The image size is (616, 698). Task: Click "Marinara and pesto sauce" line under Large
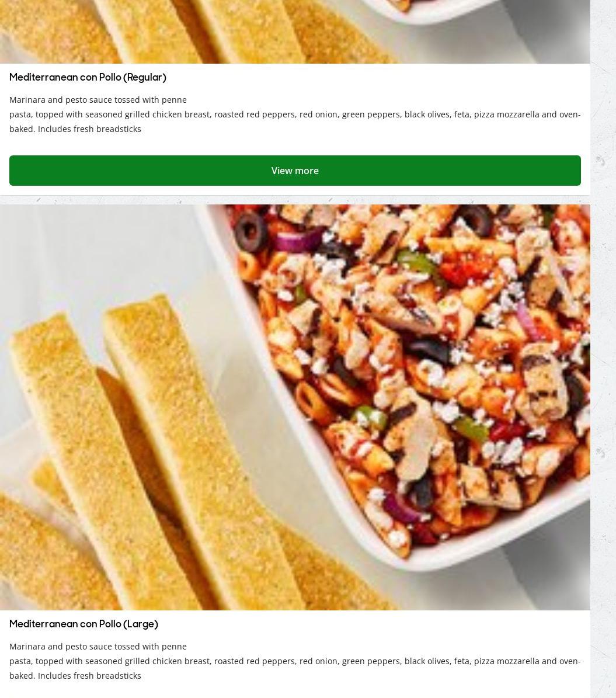click(x=98, y=646)
